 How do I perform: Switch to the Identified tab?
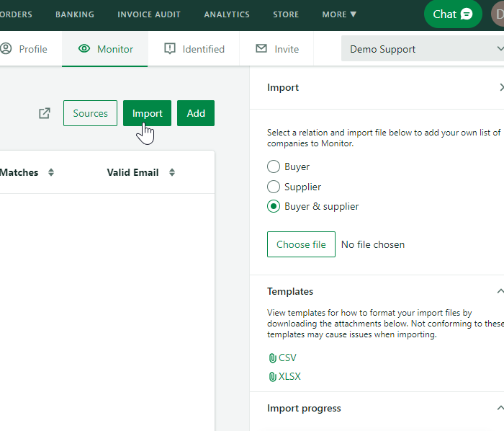(194, 49)
